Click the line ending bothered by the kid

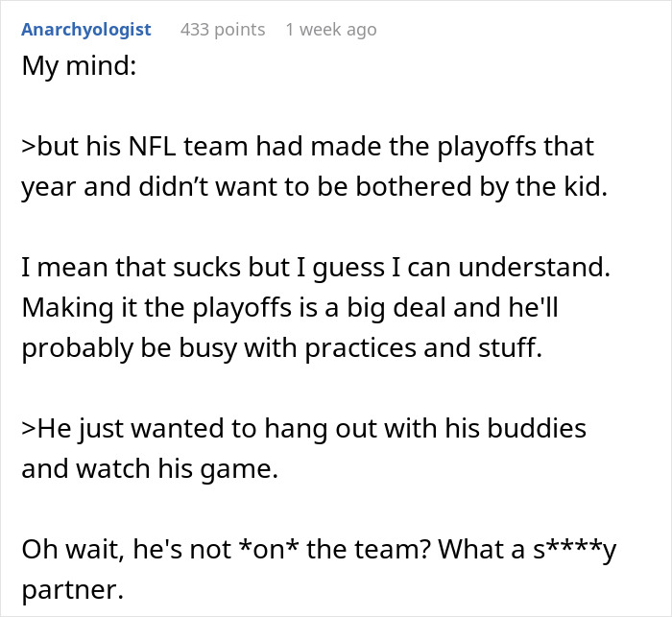[315, 187]
